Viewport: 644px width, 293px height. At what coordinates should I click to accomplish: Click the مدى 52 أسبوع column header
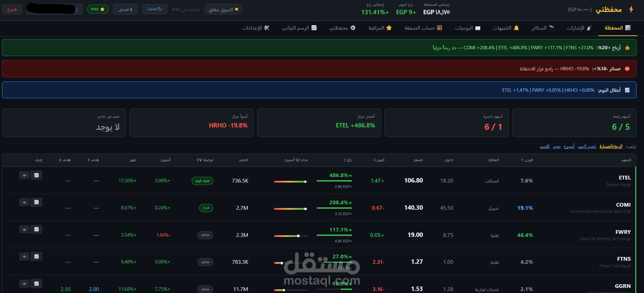296,160
